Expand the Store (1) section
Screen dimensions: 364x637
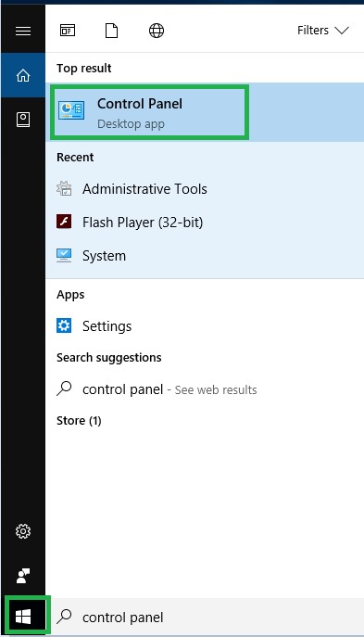tap(79, 420)
